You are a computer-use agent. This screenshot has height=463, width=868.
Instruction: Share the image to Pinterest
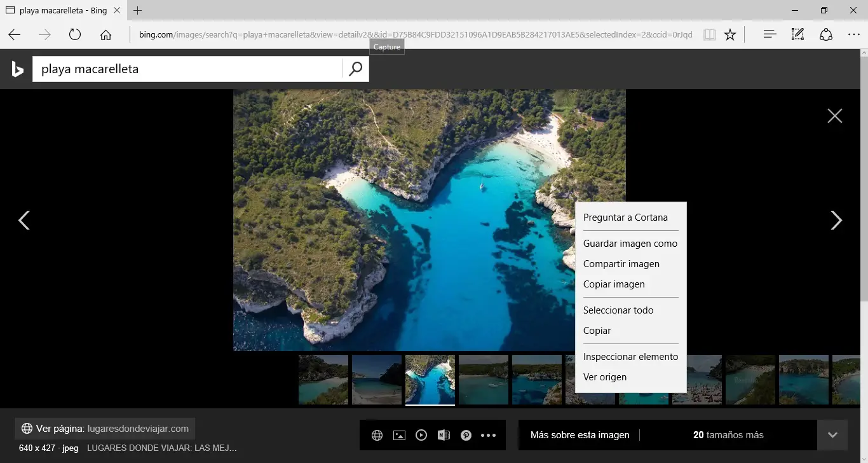point(466,435)
